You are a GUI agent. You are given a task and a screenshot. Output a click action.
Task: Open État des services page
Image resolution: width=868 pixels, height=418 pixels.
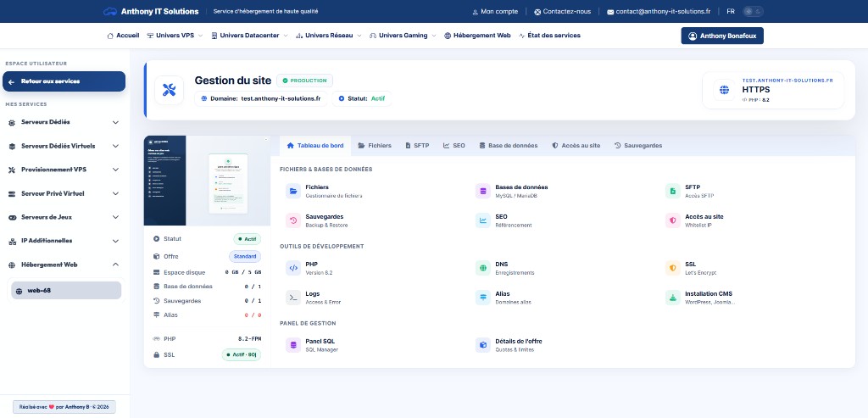tap(549, 36)
